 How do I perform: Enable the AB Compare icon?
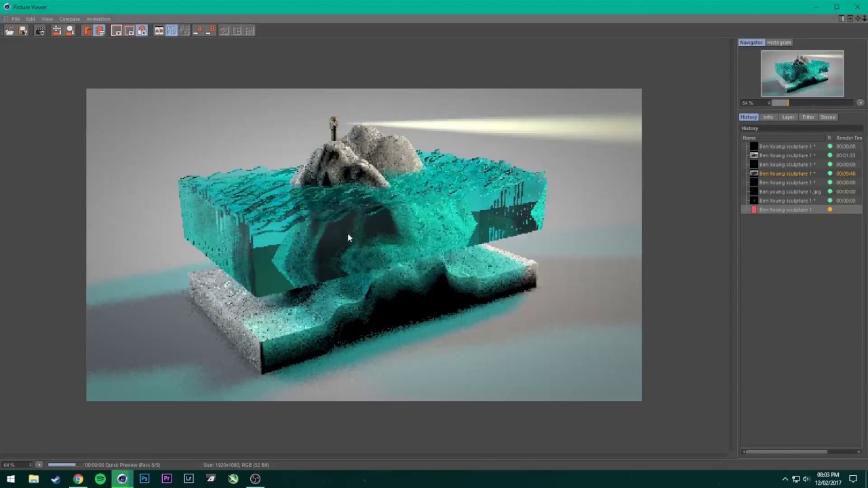click(159, 30)
